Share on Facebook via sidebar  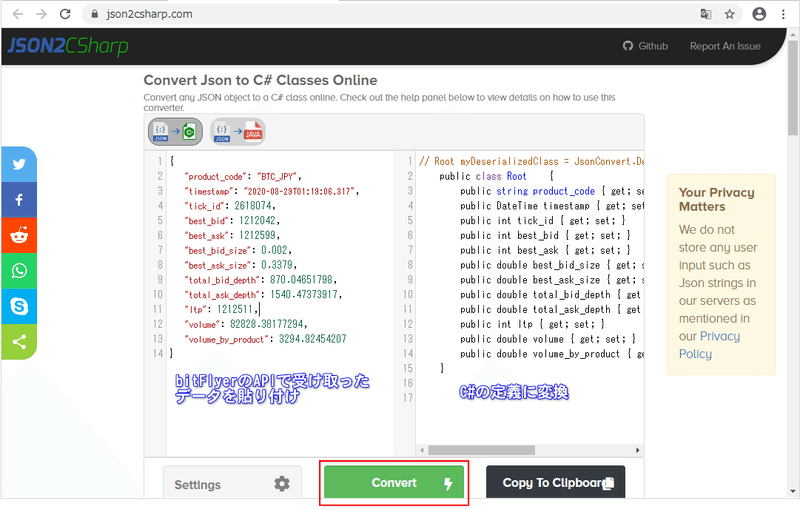19,199
